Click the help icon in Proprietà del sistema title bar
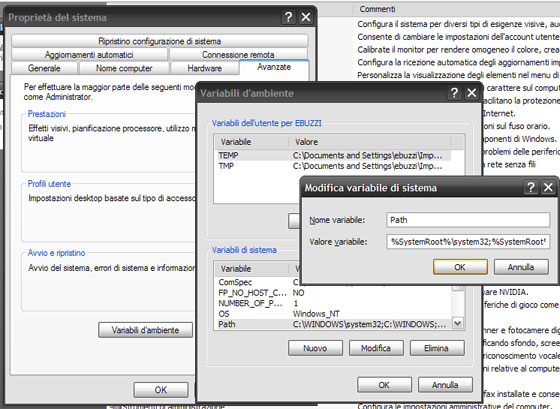 (x=289, y=17)
